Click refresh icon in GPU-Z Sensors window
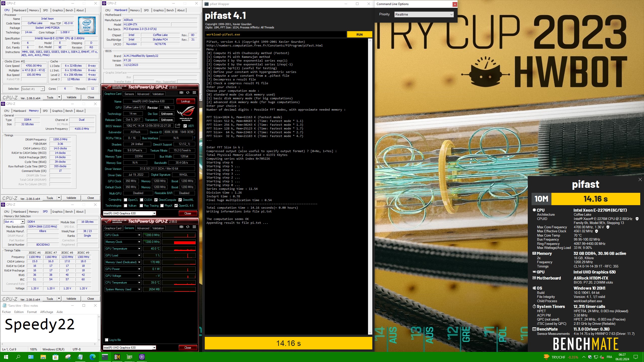This screenshot has width=644, height=362. 188,227
